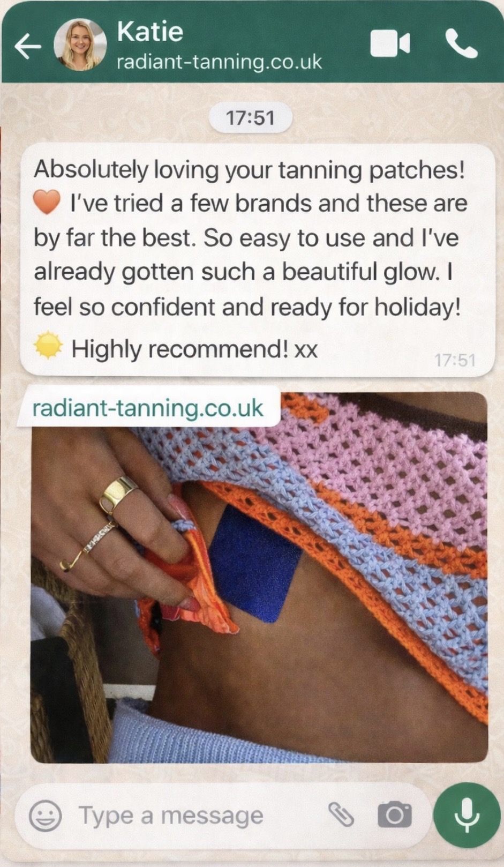The image size is (504, 867).
Task: Tap radiant-tanning.co.uk subtitle under Katie's name
Action: (x=220, y=62)
